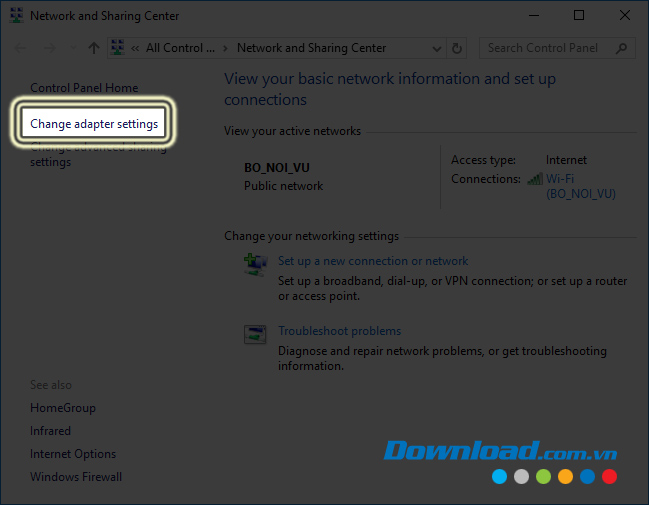Click the Wi-Fi signal bars icon

535,179
